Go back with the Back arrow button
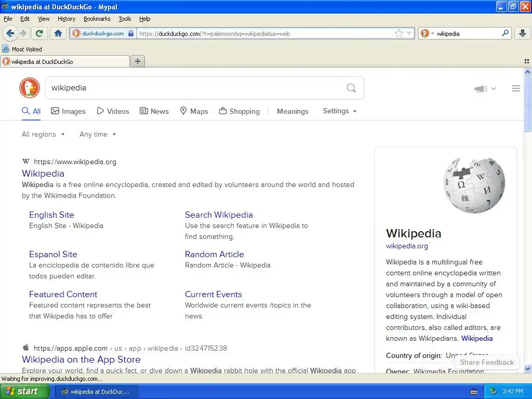 coord(10,33)
